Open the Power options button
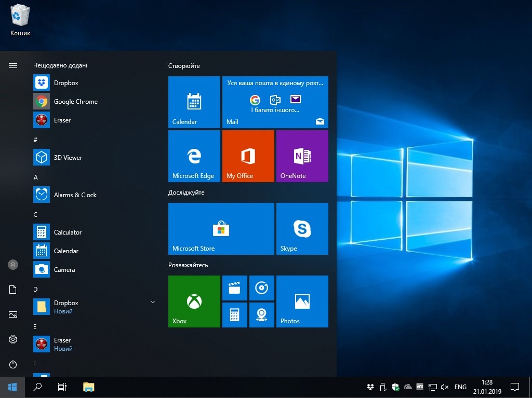Screen dimensions: 532x398 pyautogui.click(x=13, y=364)
